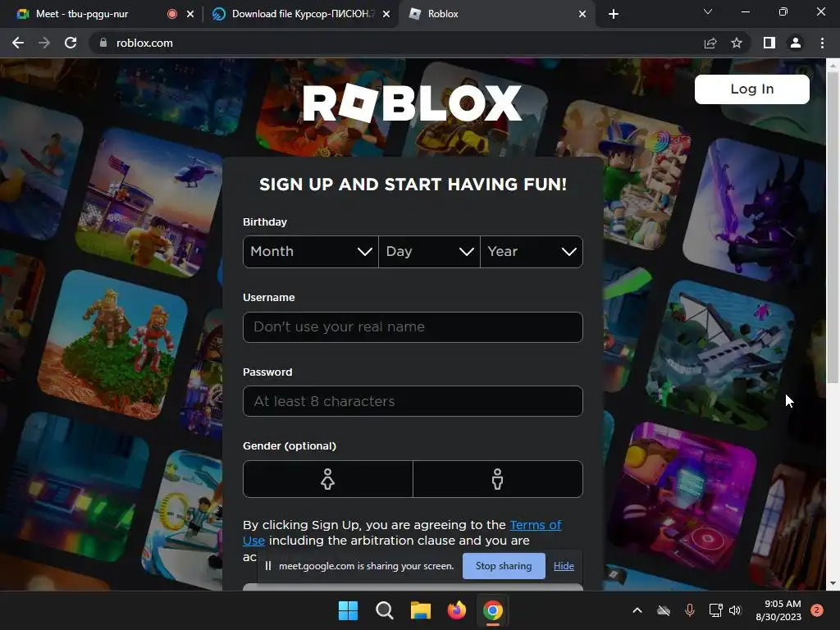Open network status tray icon

click(x=715, y=610)
